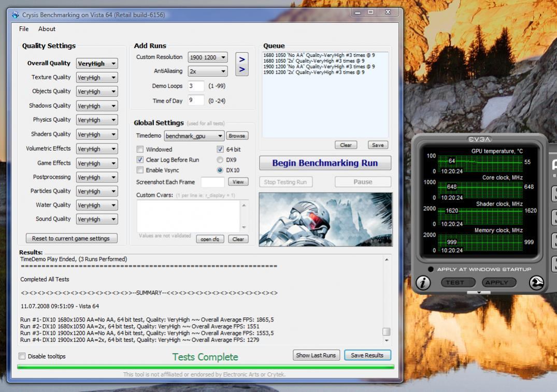Clear the Custom Cvars box
Screen dimensions: 557x392
pyautogui.click(x=238, y=239)
